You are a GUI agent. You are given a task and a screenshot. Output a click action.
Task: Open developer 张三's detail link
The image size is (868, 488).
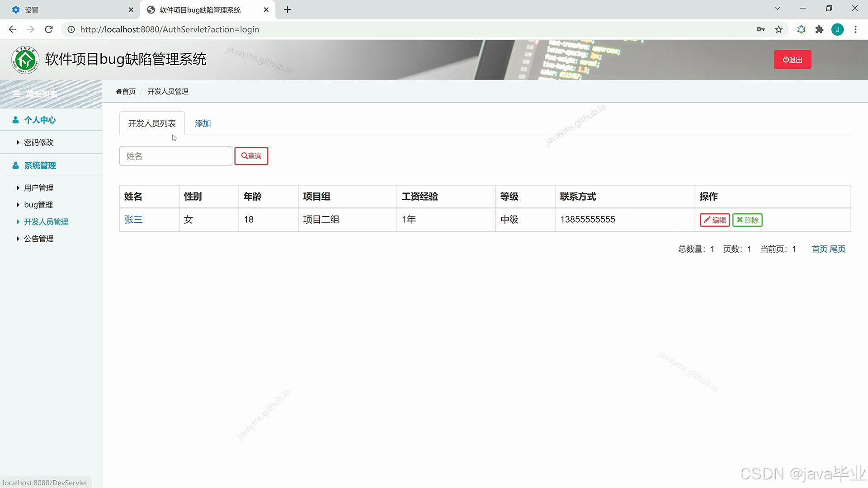pos(133,220)
